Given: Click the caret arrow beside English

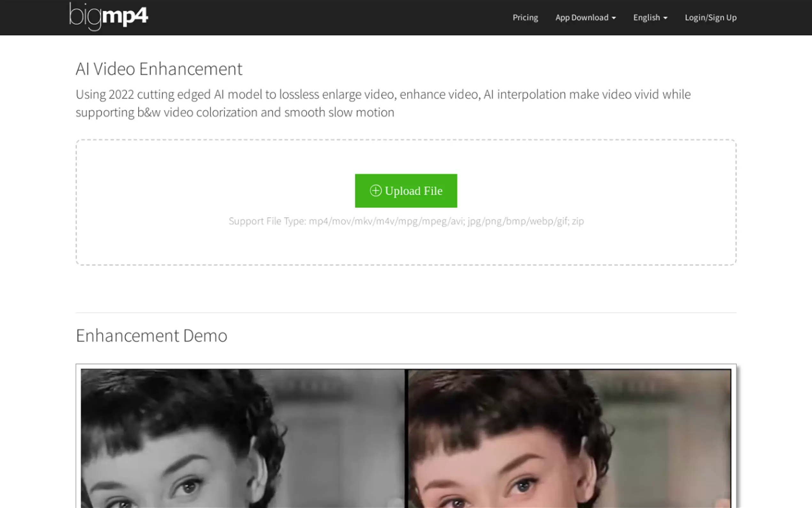Looking at the screenshot, I should pyautogui.click(x=665, y=18).
